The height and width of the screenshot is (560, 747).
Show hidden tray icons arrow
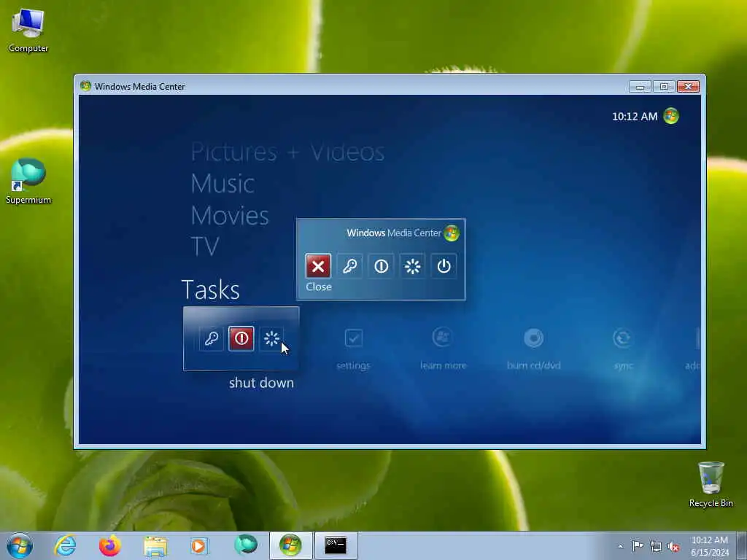[x=620, y=546]
